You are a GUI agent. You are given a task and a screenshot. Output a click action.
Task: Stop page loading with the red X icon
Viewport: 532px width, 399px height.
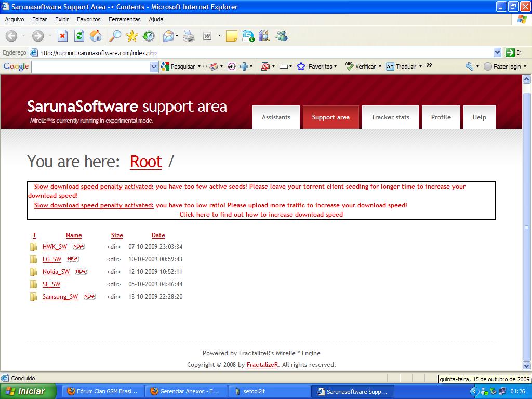(x=62, y=36)
